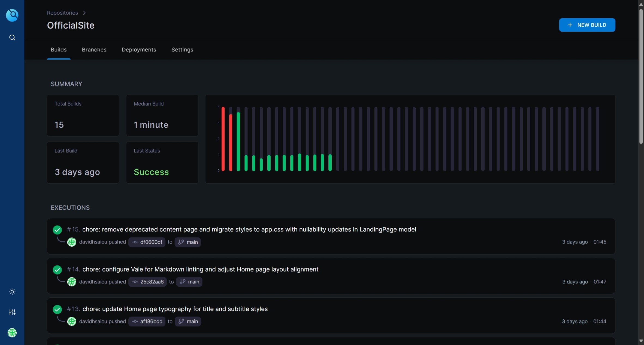Click main branch chip on build #15

click(188, 242)
